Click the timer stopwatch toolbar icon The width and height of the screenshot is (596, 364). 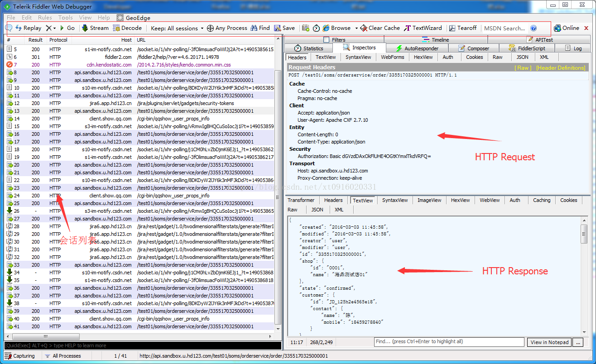(x=317, y=28)
